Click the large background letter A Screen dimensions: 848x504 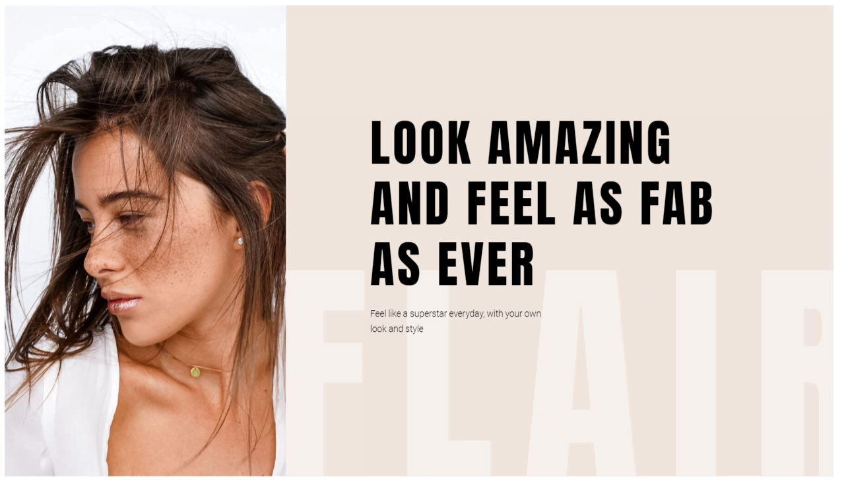pos(581,373)
